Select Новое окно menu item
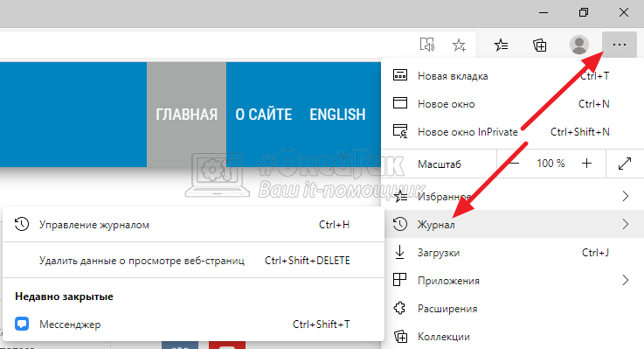This screenshot has width=644, height=349. 513,103
